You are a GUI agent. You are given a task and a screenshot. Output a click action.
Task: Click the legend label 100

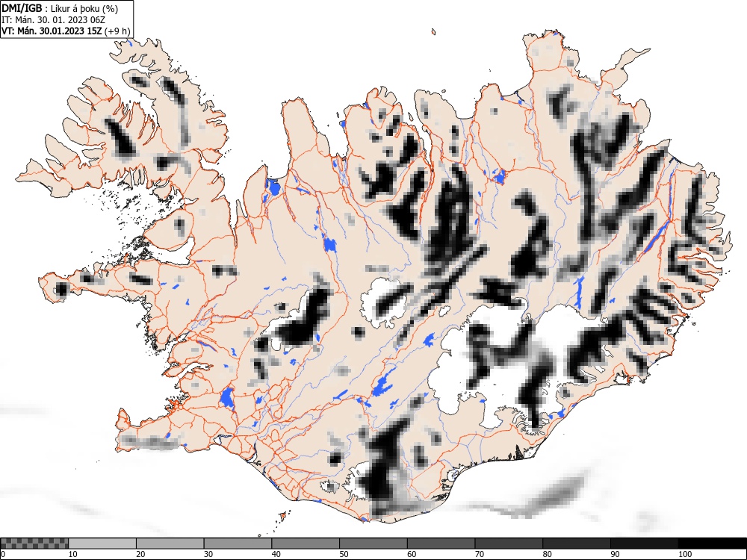(684, 554)
